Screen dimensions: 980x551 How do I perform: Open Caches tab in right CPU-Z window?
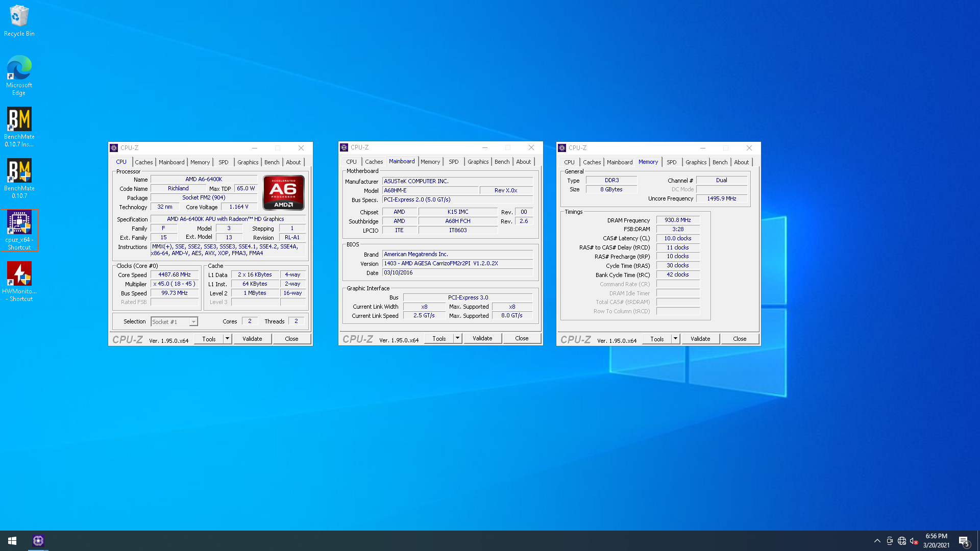(x=592, y=162)
